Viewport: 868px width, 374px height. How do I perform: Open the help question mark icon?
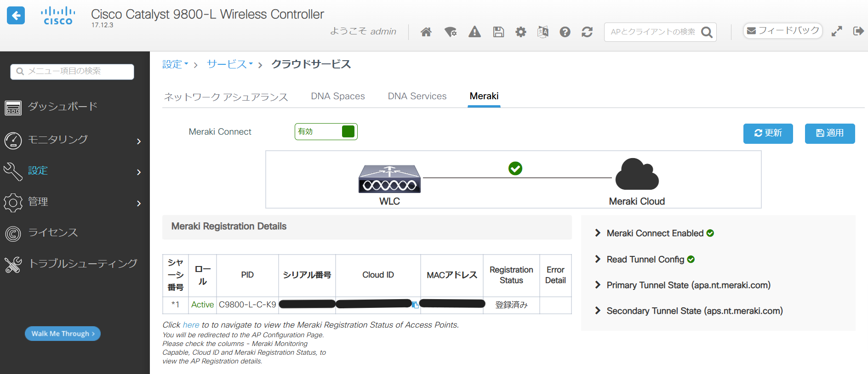[565, 32]
